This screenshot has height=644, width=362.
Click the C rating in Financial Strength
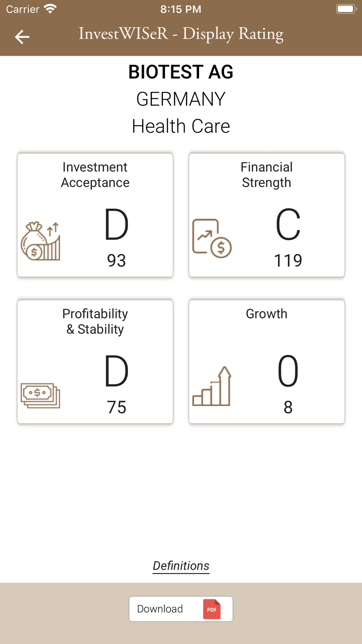tap(288, 225)
